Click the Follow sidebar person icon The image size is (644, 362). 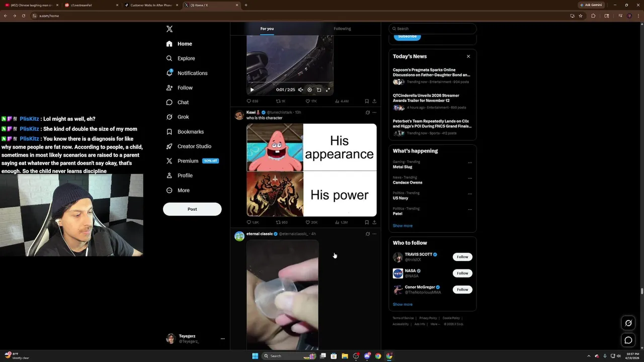pyautogui.click(x=169, y=87)
